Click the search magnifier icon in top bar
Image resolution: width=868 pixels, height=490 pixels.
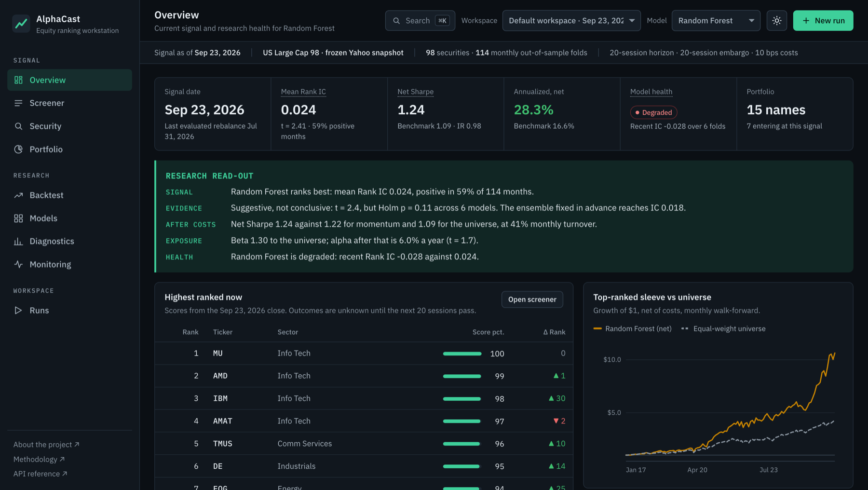(396, 21)
